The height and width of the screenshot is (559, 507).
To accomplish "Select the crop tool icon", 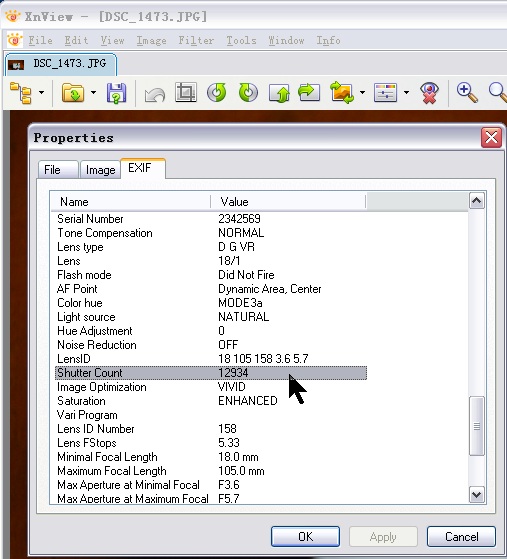I will pyautogui.click(x=186, y=92).
